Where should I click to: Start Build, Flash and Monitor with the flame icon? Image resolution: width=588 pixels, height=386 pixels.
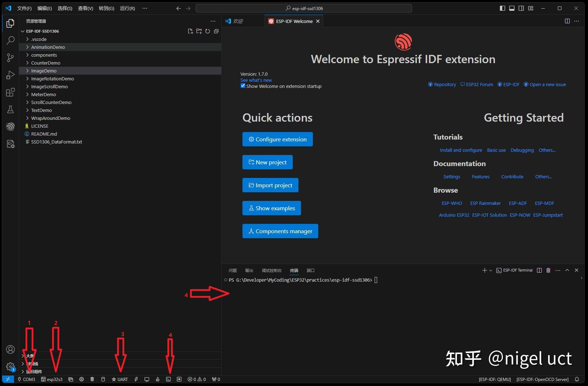158,379
